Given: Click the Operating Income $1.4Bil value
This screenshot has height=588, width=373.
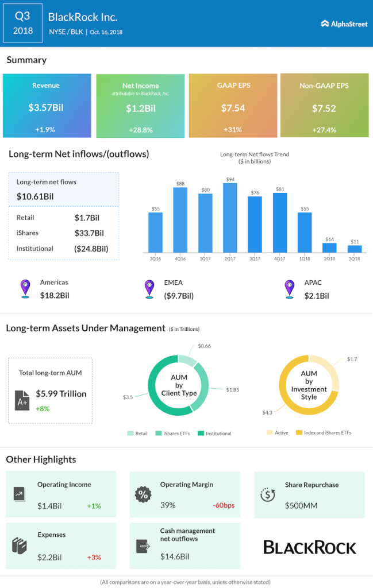Looking at the screenshot, I should [49, 506].
